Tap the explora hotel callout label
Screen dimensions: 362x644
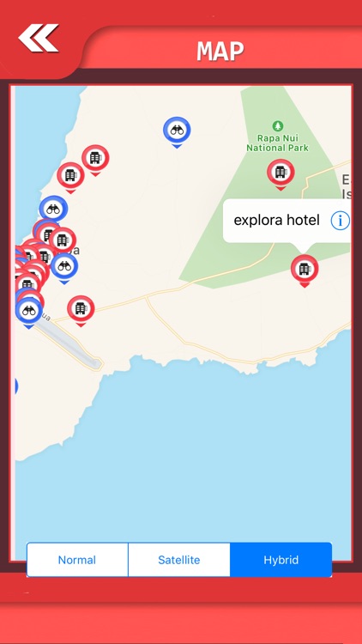pos(276,221)
